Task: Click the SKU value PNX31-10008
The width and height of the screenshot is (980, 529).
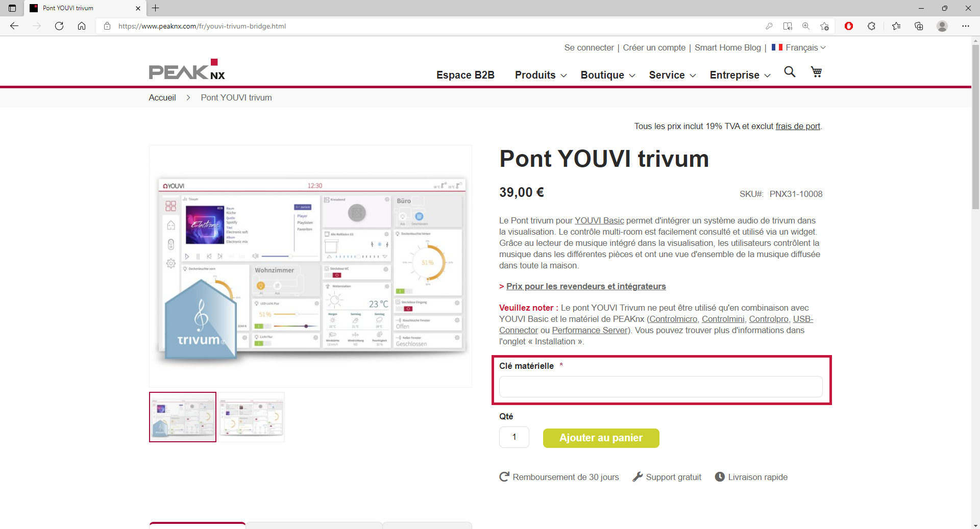Action: [x=796, y=194]
